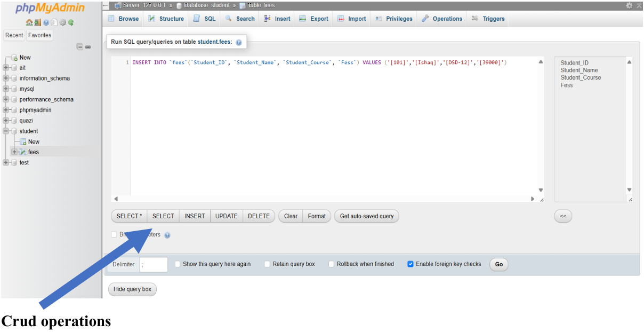Click the New table icon under student
The height and width of the screenshot is (332, 644).
pos(23,142)
